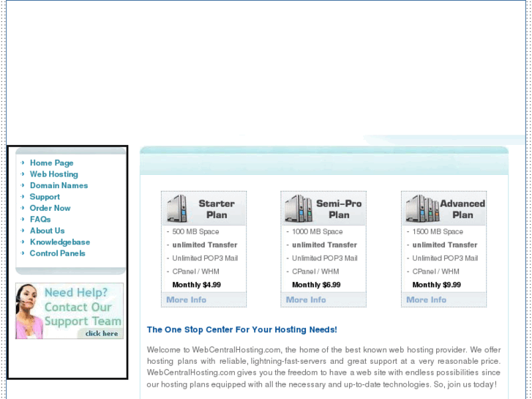The image size is (532, 399).
Task: Click More Info under Semi-Pro Plan
Action: click(x=306, y=300)
